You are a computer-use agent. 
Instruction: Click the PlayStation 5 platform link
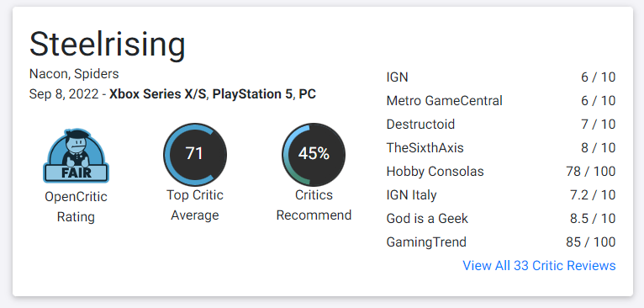coord(253,94)
